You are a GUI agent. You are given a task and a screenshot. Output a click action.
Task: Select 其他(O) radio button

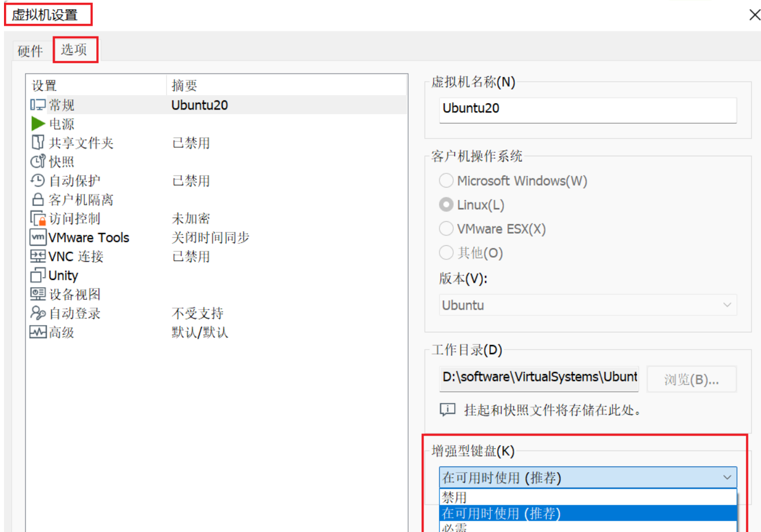pos(446,252)
